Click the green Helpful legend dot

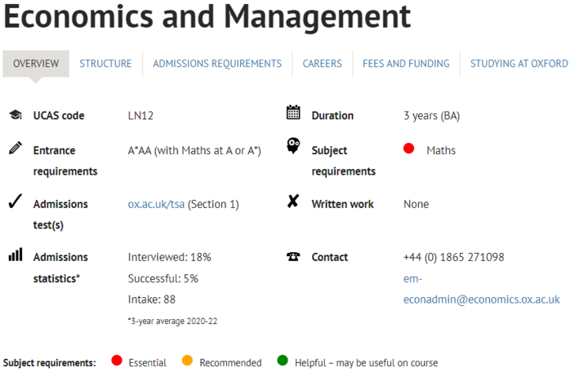[283, 361]
